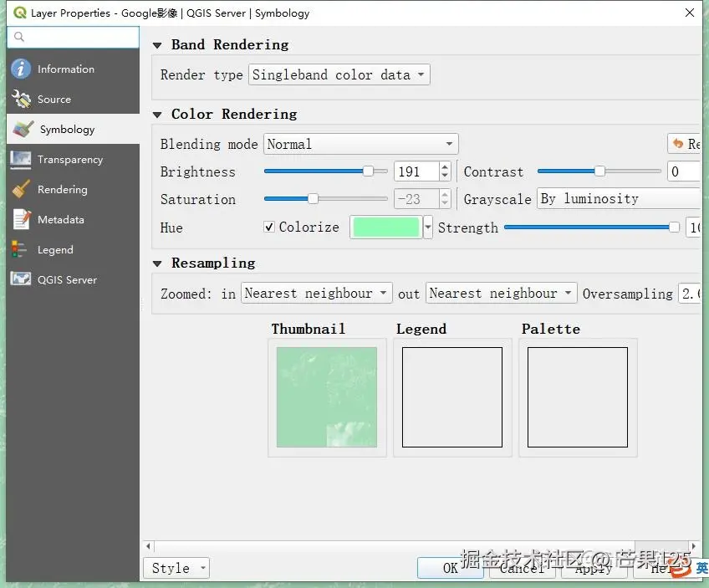Viewport: 709px width, 588px height.
Task: Click the Brightness value field showing 191
Action: tap(416, 171)
